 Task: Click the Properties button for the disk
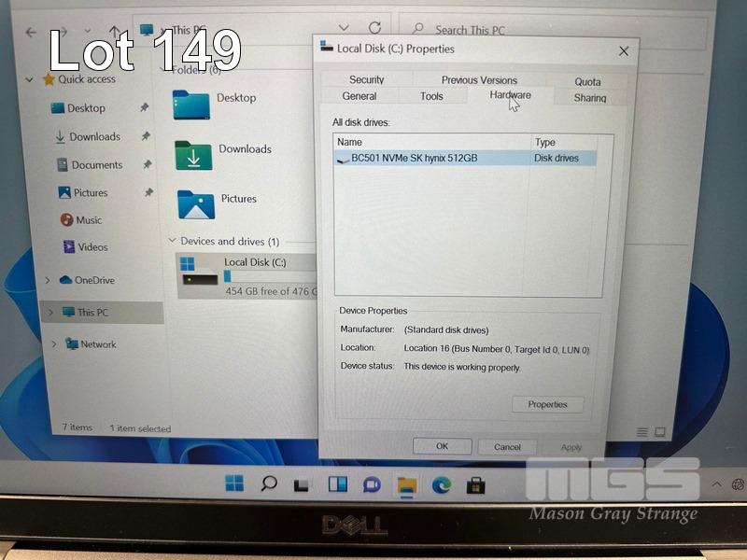tap(547, 404)
